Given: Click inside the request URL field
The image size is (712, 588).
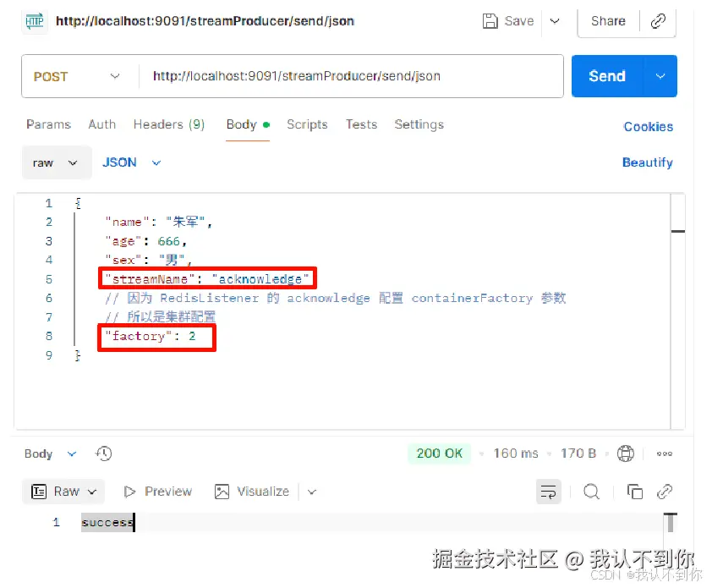Looking at the screenshot, I should pyautogui.click(x=338, y=76).
